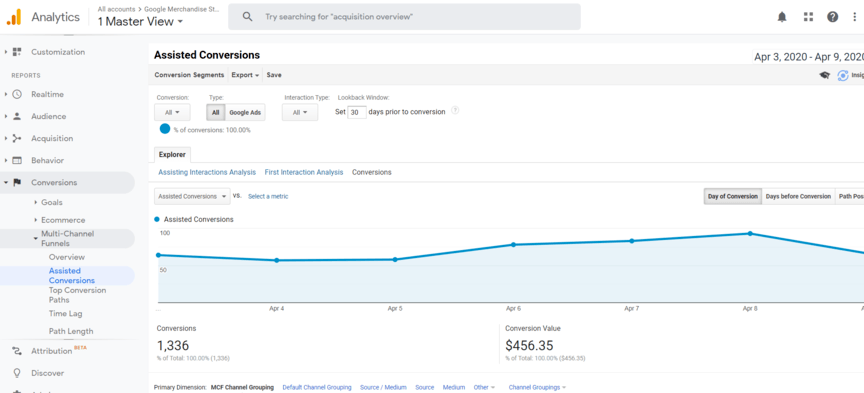
Task: Open the three-dot more options menu
Action: coord(855,17)
